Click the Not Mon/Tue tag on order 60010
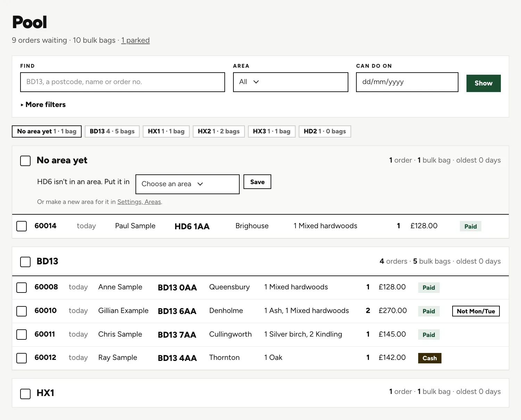The height and width of the screenshot is (420, 521). click(x=476, y=311)
